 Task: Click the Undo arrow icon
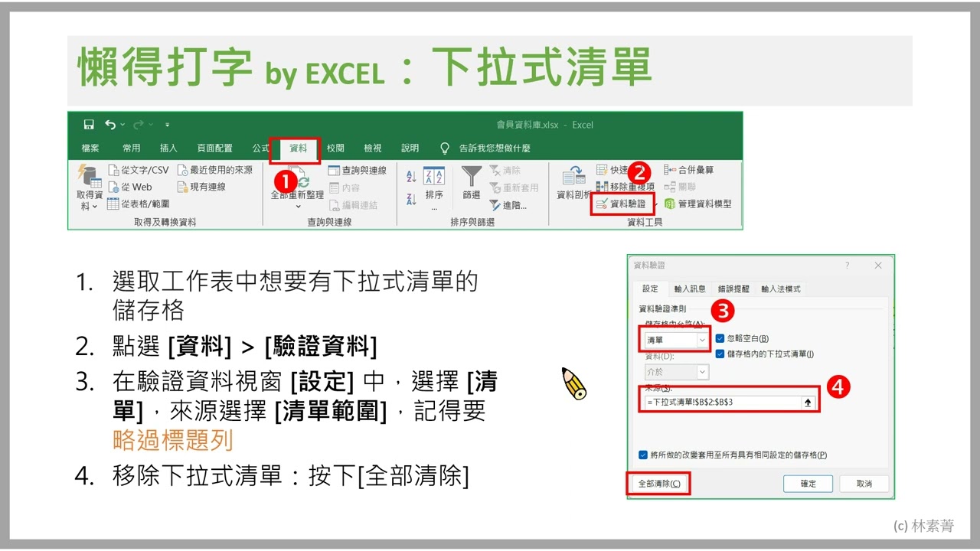(x=110, y=125)
